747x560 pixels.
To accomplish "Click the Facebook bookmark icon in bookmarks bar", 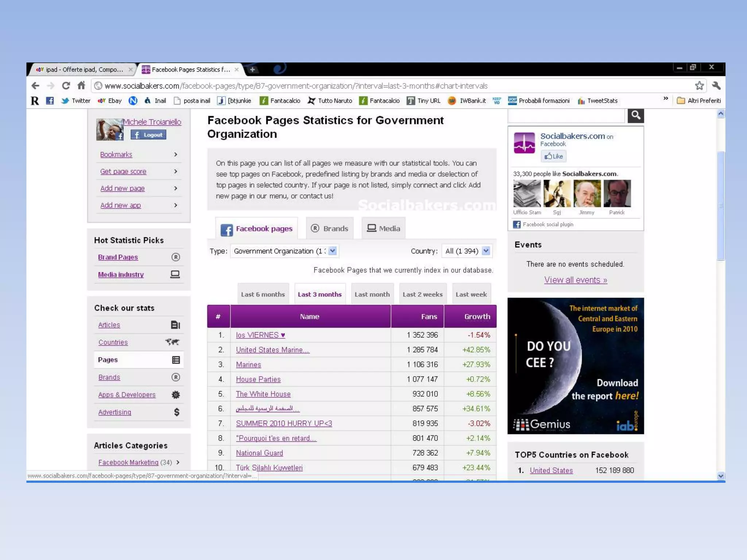I will coord(50,101).
